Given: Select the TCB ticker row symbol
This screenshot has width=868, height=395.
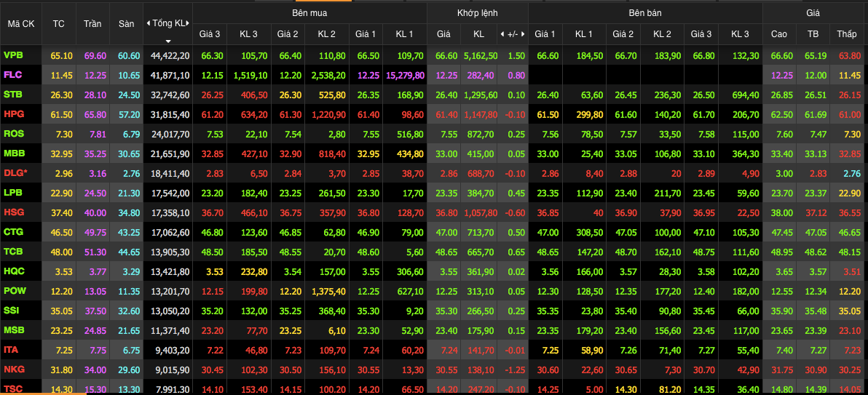Looking at the screenshot, I should pos(13,252).
